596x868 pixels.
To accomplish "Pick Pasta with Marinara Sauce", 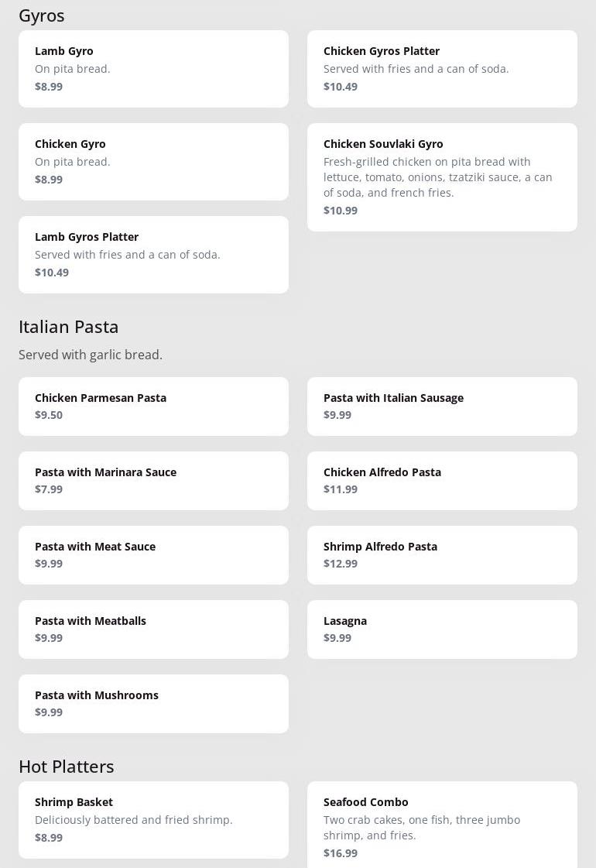I will coord(153,481).
